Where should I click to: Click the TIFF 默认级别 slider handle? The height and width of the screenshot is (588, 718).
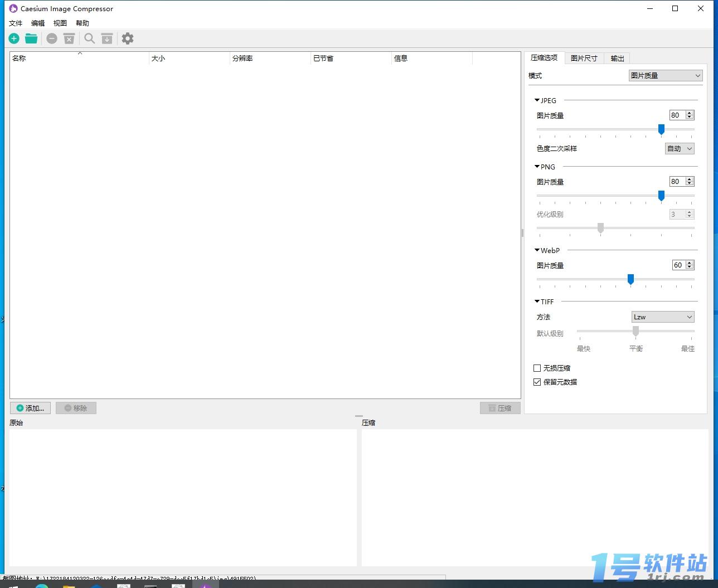coord(635,332)
